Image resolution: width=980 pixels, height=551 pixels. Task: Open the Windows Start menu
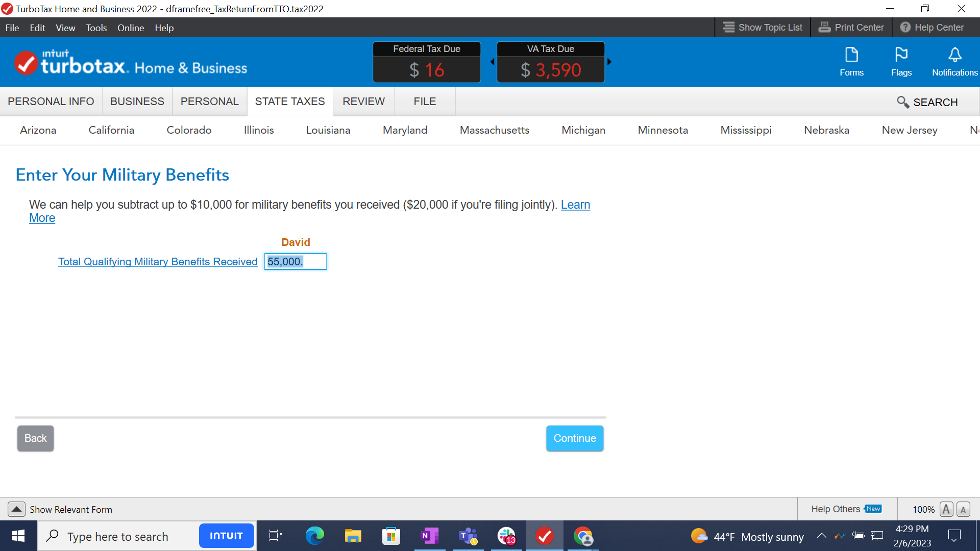[18, 536]
